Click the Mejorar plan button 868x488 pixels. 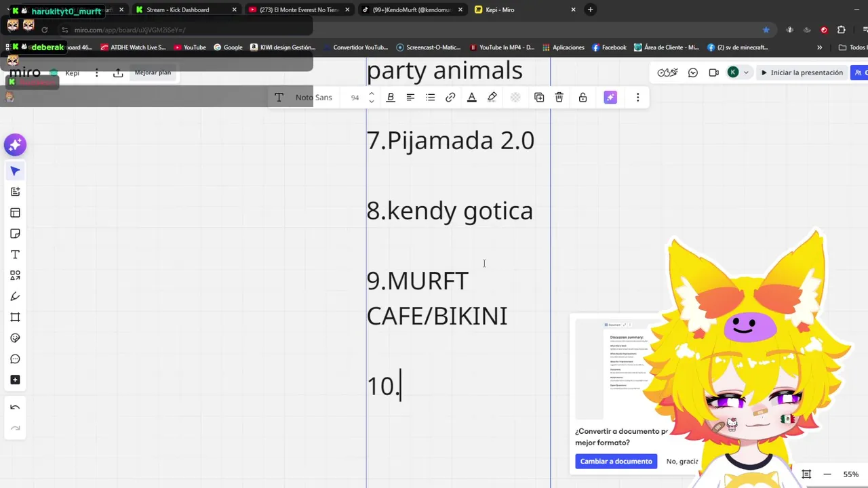[153, 73]
